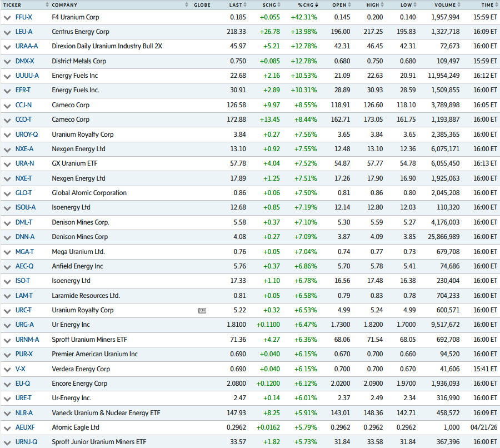
Task: Expand the FFU-X row chevron
Action: pyautogui.click(x=7, y=18)
